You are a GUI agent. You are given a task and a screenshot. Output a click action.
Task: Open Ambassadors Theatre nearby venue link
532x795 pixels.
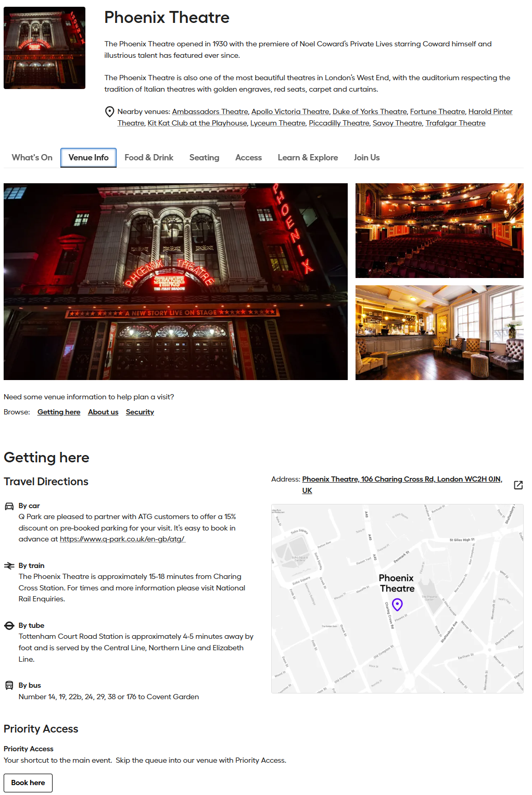tap(210, 112)
